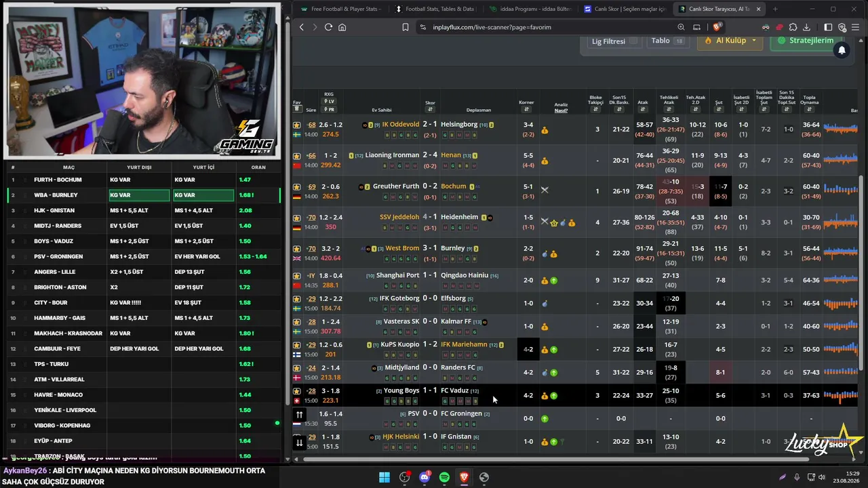The width and height of the screenshot is (868, 488).
Task: Open the Brave Shields lion icon
Action: (716, 27)
